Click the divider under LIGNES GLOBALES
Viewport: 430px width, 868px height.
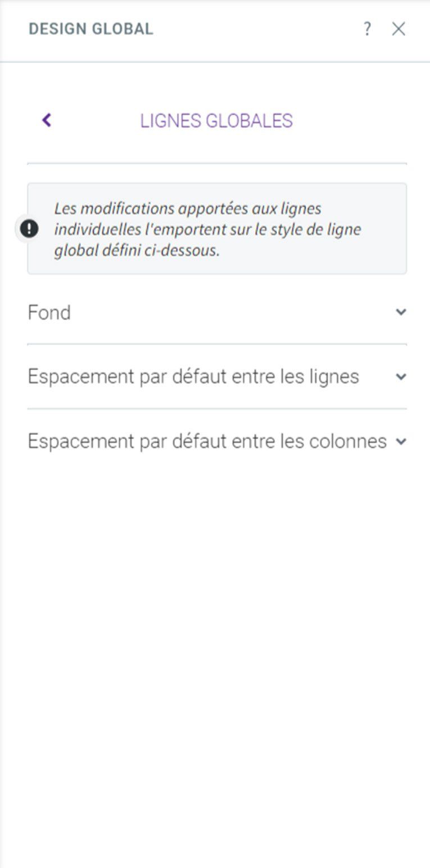pos(217,164)
